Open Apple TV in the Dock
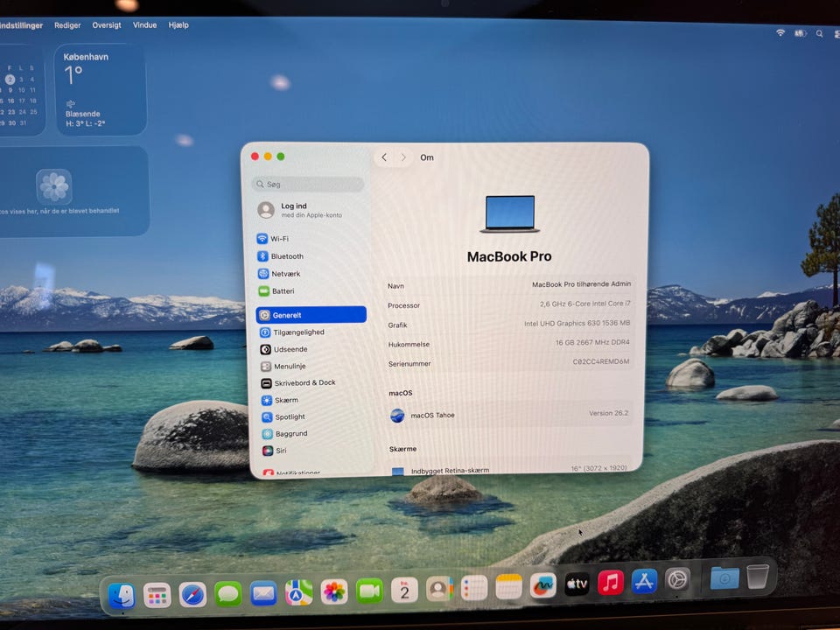 (x=577, y=584)
